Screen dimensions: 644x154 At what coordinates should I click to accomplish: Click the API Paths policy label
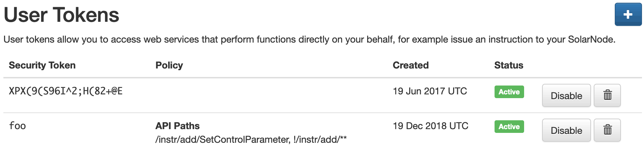[178, 126]
